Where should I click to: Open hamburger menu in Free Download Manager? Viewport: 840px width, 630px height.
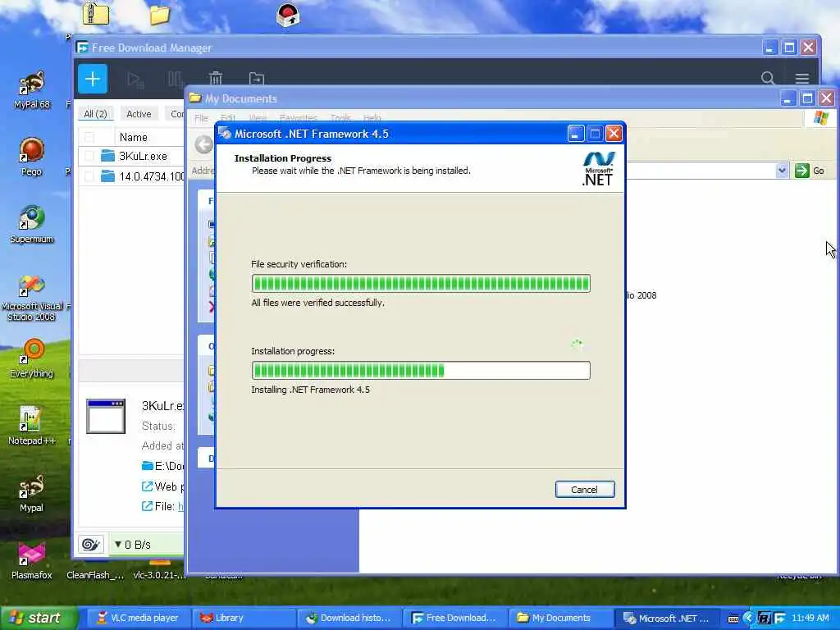pos(802,79)
